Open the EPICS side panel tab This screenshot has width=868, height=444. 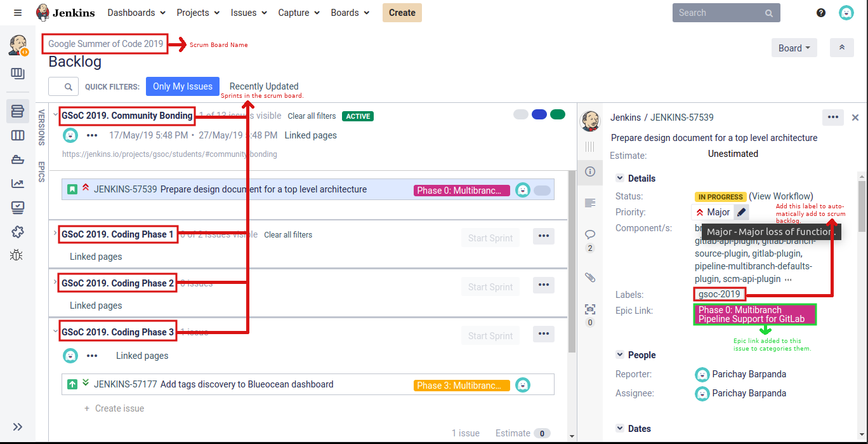[42, 172]
